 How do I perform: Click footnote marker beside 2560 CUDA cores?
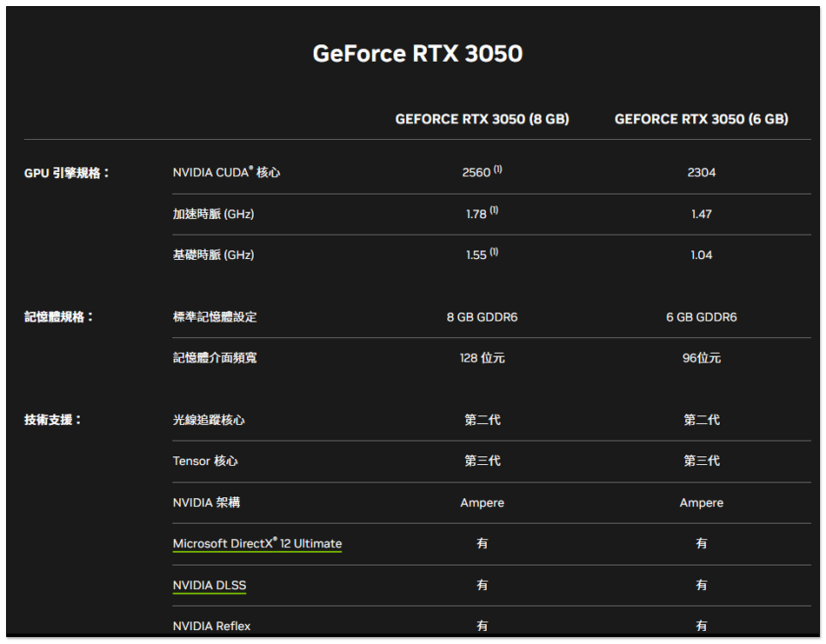coord(498,169)
